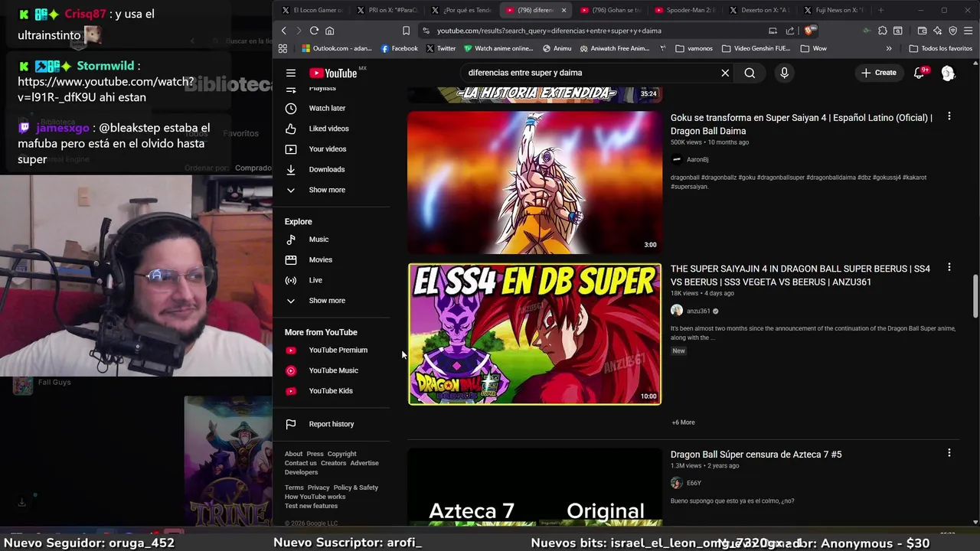Screen dimensions: 980x551
Task: Open Todos los favoritos folder
Action: point(940,48)
